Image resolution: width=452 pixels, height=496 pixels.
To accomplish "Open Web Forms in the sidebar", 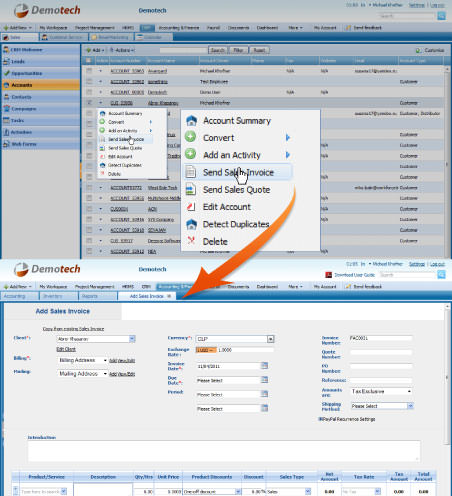I will pos(40,144).
